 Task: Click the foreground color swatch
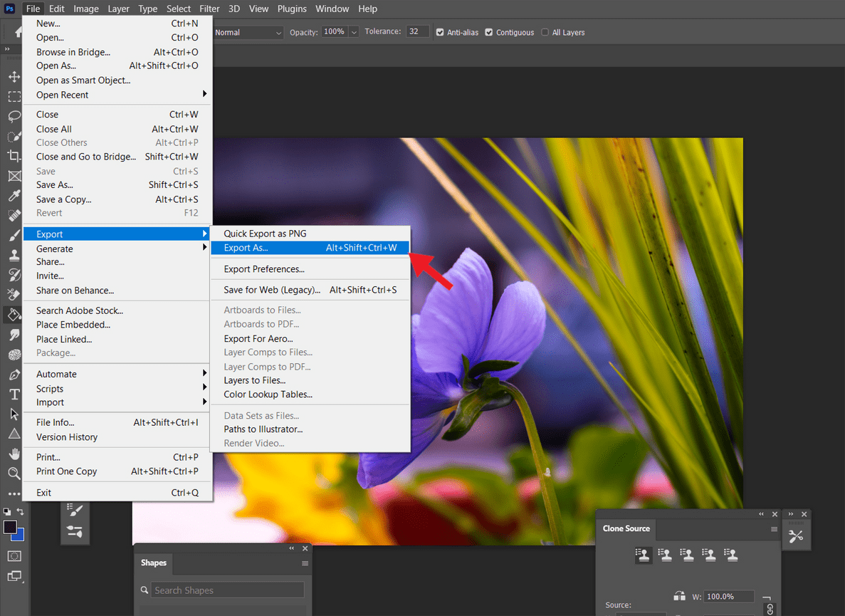[x=10, y=526]
